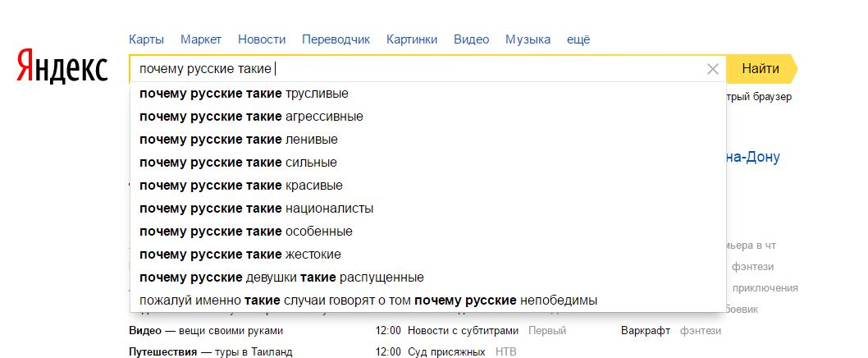Go to Новости in top navigation

tap(262, 39)
